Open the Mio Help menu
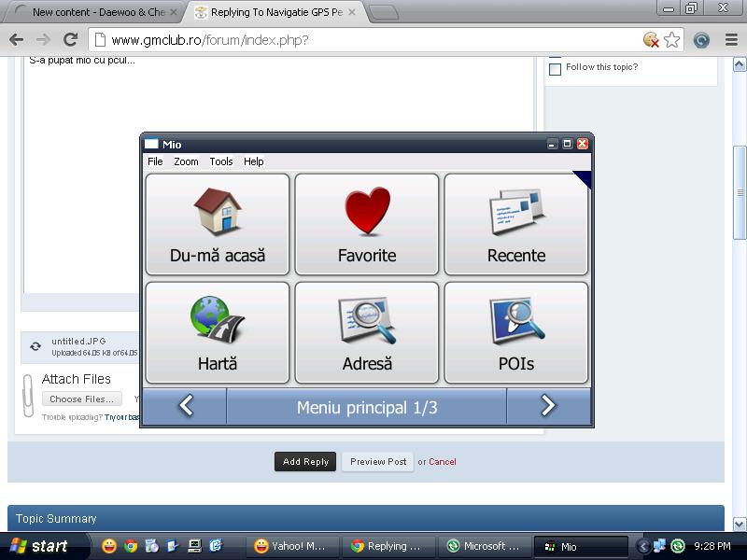The height and width of the screenshot is (560, 747). click(x=253, y=161)
